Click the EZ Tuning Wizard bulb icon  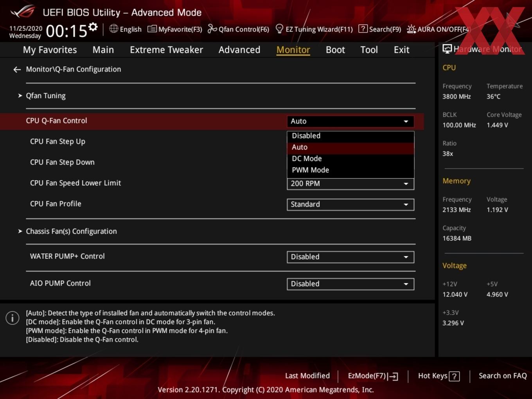pos(279,29)
